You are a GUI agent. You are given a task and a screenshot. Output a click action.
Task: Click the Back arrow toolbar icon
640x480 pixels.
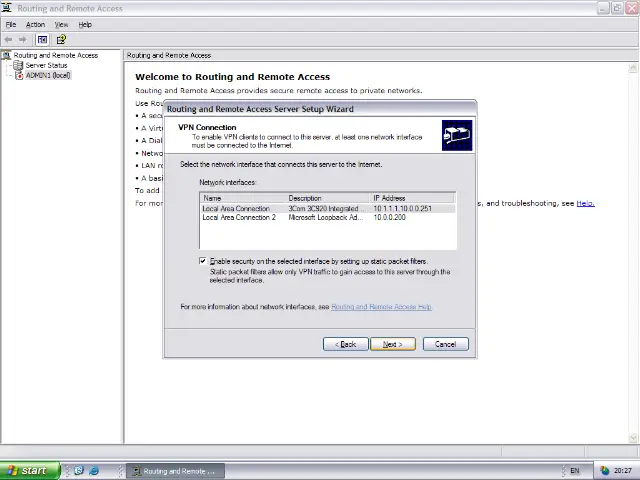[x=8, y=40]
